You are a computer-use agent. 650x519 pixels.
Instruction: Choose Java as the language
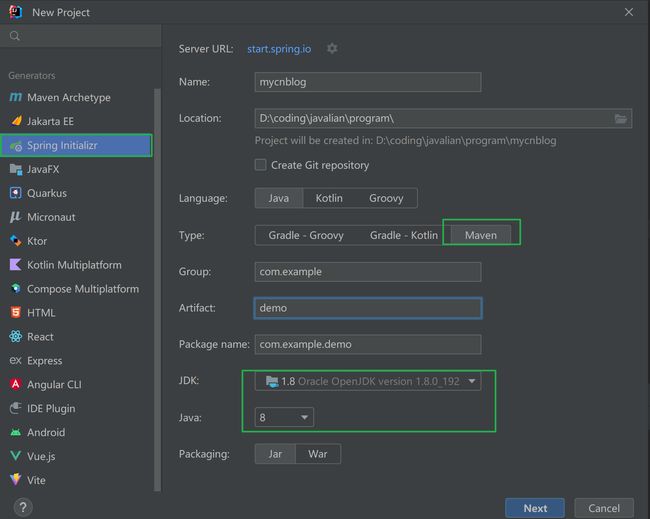[x=279, y=198]
